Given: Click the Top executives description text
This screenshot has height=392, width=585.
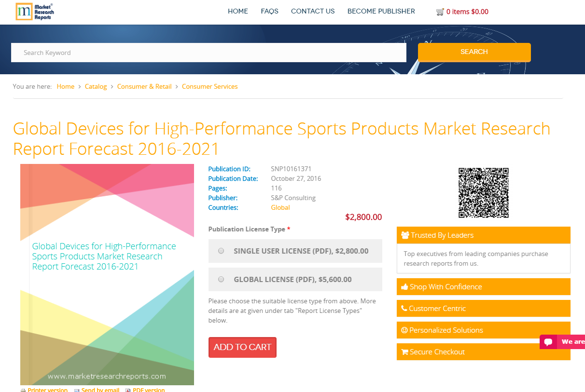Looking at the screenshot, I should click(476, 258).
